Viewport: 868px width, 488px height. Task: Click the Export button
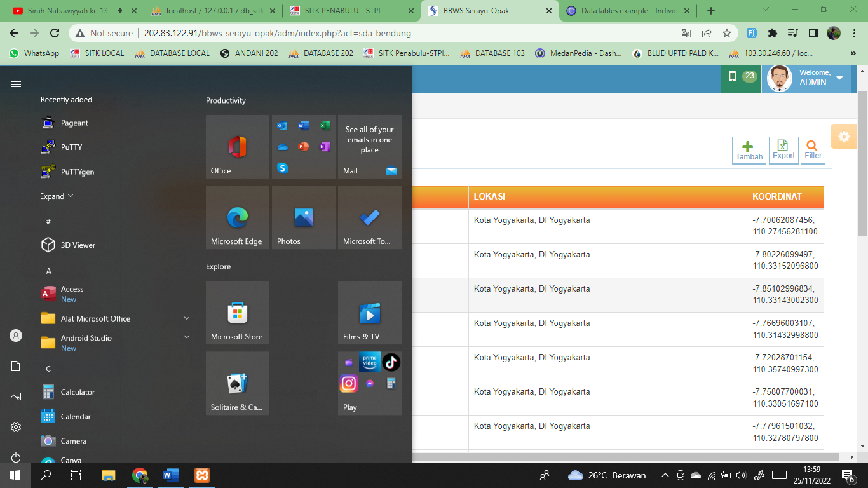click(783, 151)
